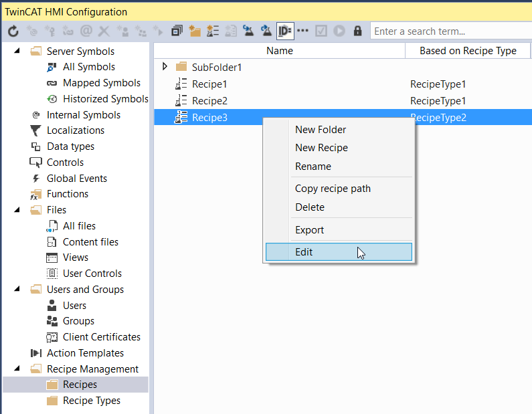Screen dimensions: 532x414
Task: Click the grayed new user toolbar icon
Action: coord(122,31)
